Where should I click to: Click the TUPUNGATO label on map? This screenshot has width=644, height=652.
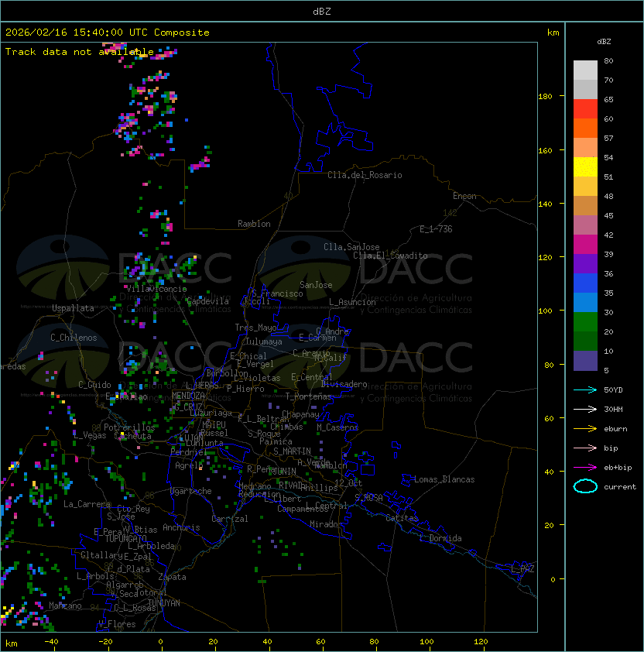pos(126,538)
